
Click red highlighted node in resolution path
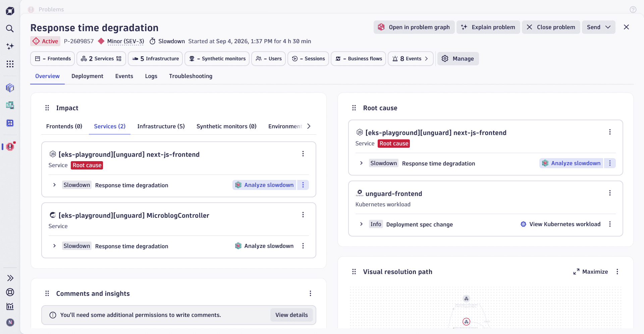[x=466, y=322]
